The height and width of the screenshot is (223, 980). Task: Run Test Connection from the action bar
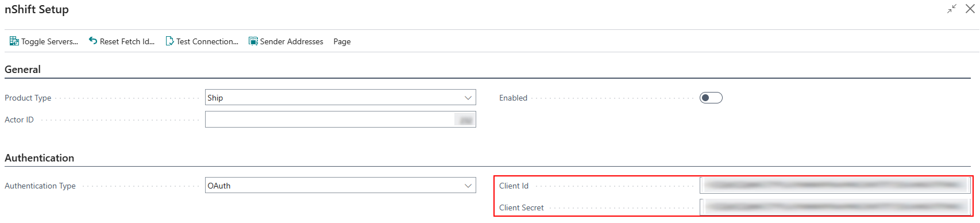[x=202, y=41]
